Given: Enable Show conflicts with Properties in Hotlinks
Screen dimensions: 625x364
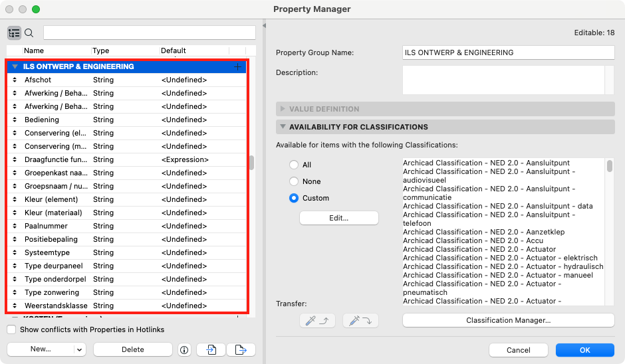Looking at the screenshot, I should pyautogui.click(x=11, y=329).
